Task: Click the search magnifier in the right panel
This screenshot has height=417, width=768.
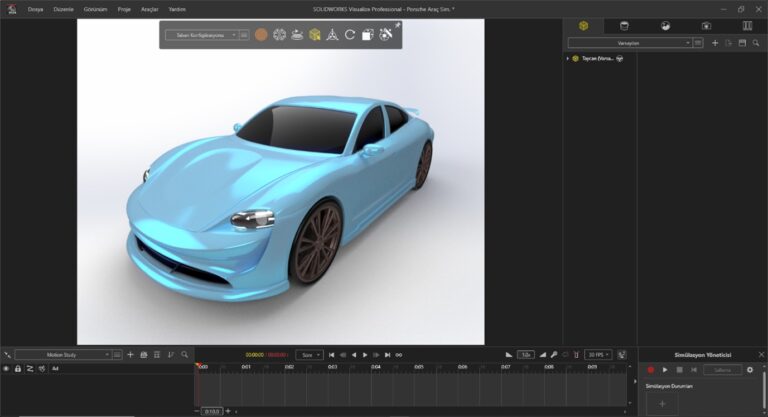Action: click(x=755, y=44)
